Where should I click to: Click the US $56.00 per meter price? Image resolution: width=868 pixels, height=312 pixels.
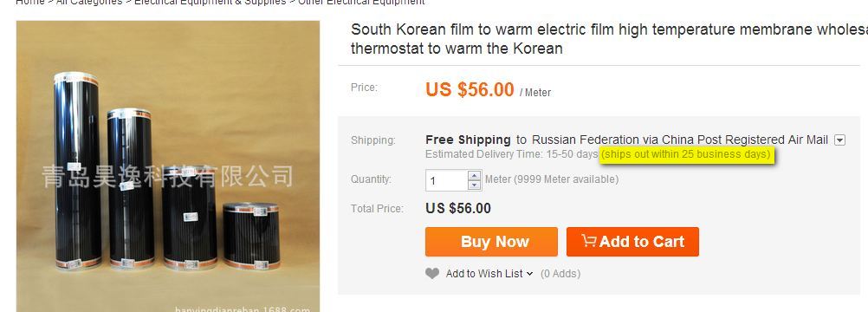pos(489,89)
